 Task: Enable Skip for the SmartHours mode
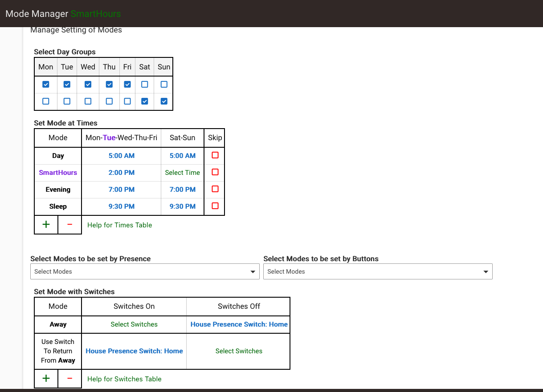[x=215, y=172]
